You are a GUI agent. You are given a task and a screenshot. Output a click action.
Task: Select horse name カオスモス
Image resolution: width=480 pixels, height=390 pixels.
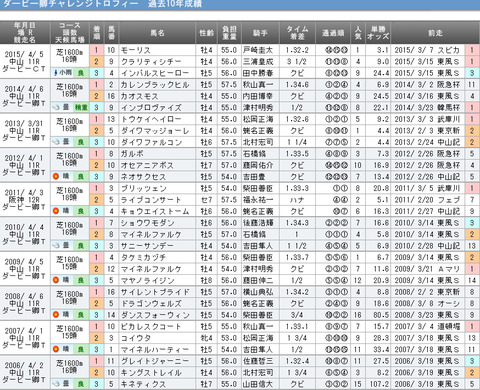tap(140, 96)
